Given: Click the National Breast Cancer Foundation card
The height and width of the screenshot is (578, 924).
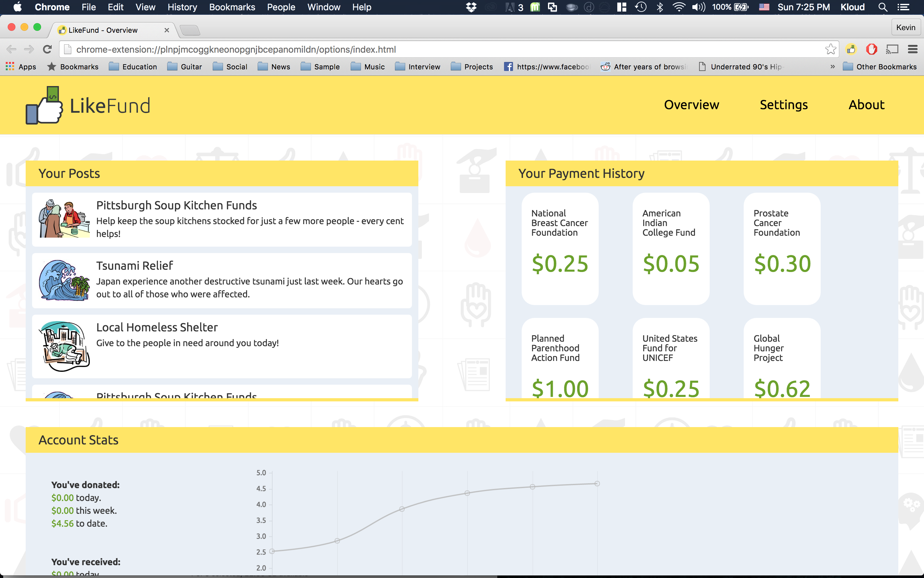Looking at the screenshot, I should click(560, 249).
